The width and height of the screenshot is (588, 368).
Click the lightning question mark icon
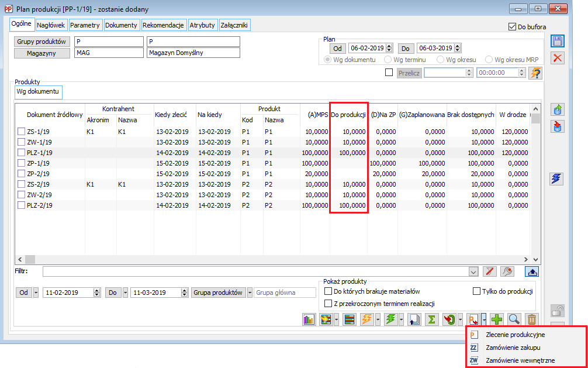point(535,73)
